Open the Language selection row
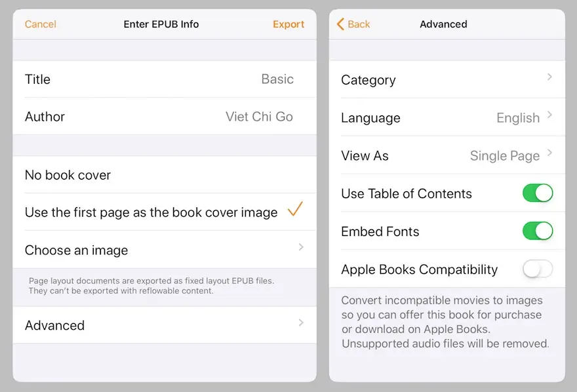The height and width of the screenshot is (392, 577). (446, 118)
